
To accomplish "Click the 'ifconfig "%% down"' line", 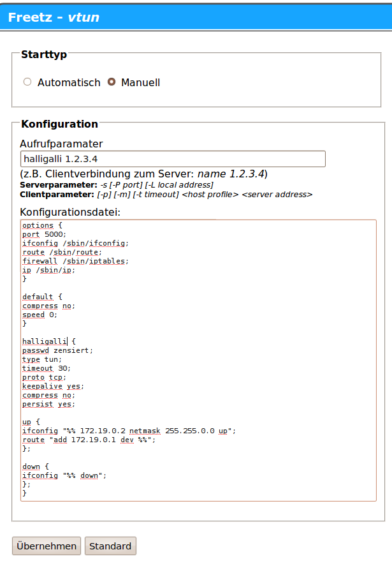I will point(64,475).
